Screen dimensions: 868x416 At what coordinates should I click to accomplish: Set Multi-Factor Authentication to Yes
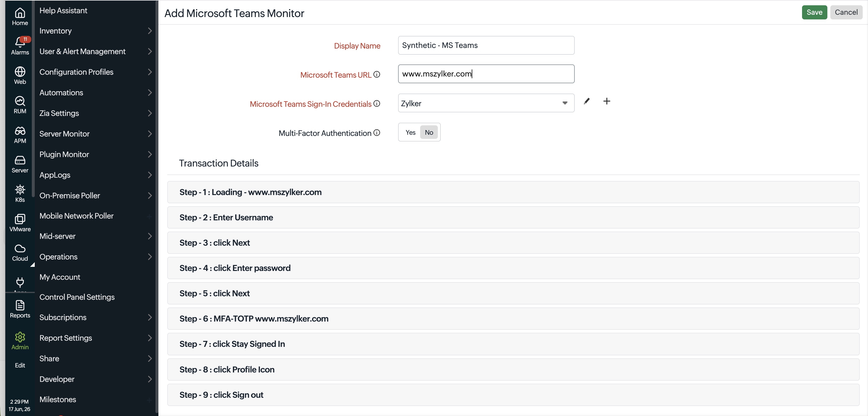(x=410, y=132)
